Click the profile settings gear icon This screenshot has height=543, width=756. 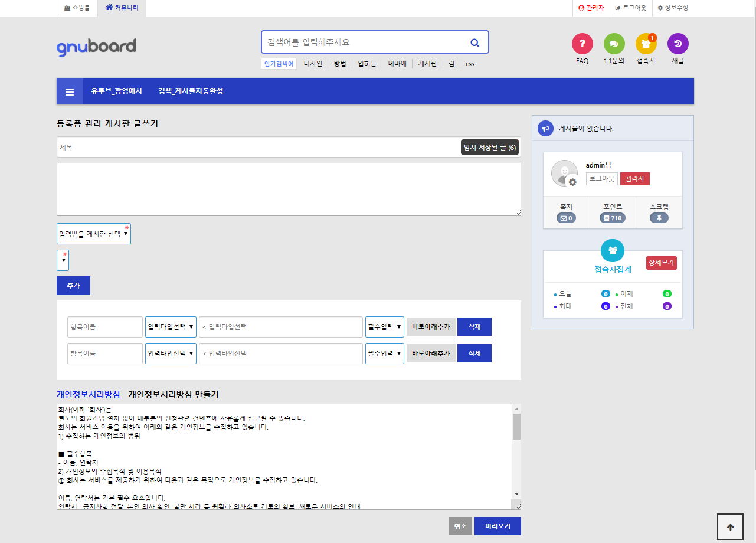(572, 182)
